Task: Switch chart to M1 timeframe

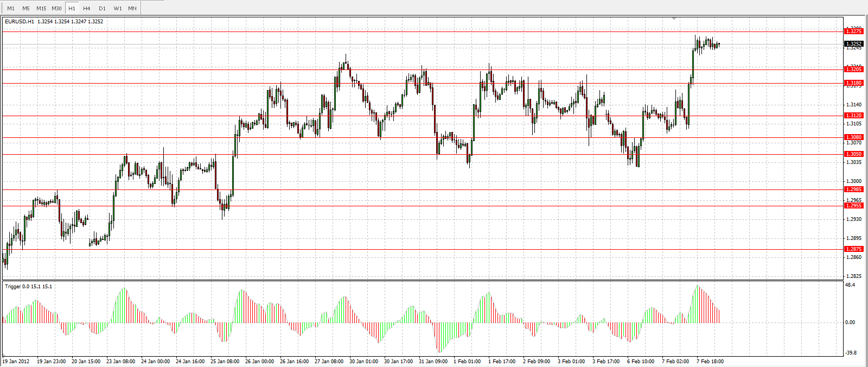Action: 11,8
